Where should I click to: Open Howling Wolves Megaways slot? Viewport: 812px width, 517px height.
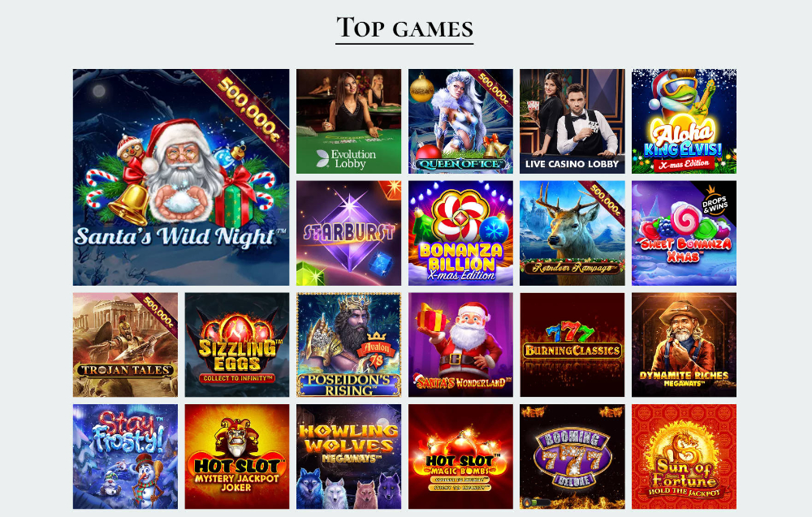(x=348, y=456)
